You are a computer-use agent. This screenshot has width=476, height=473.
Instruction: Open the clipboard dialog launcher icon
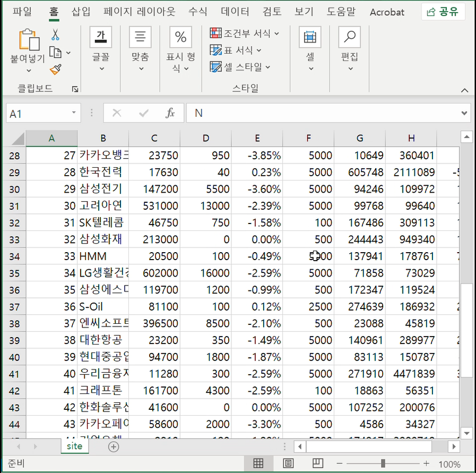[75, 89]
